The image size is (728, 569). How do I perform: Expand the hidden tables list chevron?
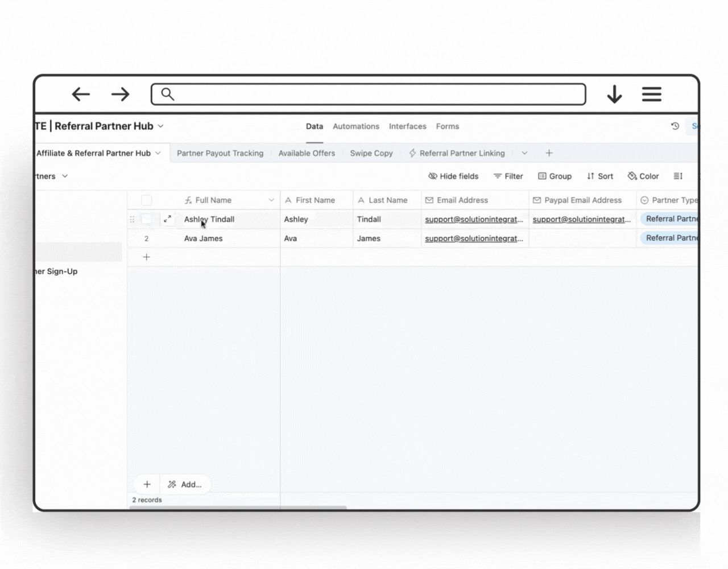point(524,153)
